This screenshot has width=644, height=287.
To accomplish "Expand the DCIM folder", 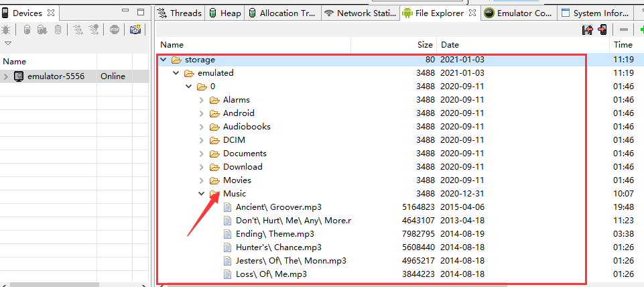I will pos(201,140).
